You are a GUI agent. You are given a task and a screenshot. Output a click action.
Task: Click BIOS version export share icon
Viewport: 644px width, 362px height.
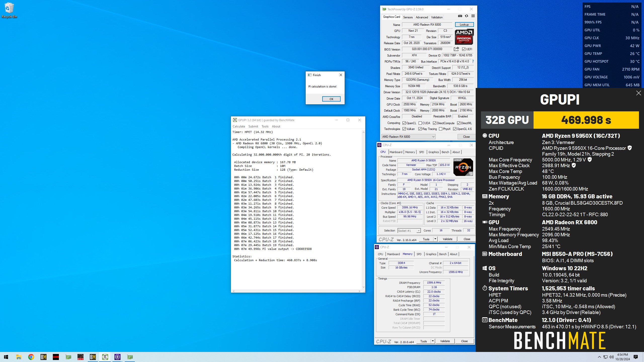point(456,49)
